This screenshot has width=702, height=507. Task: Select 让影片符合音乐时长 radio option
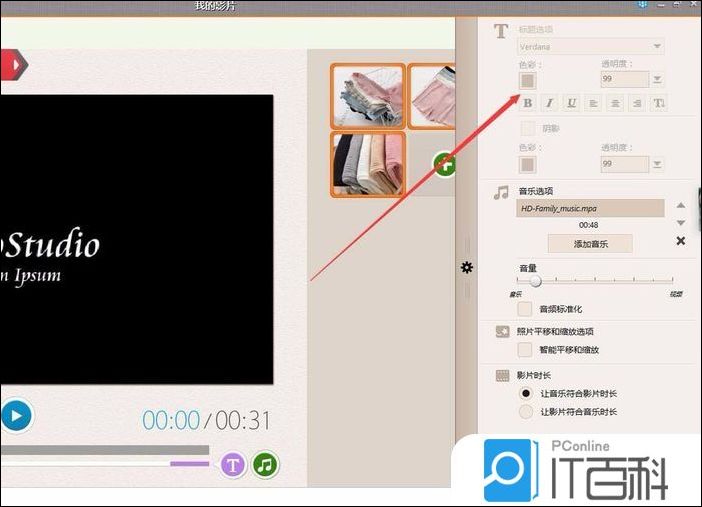click(526, 412)
